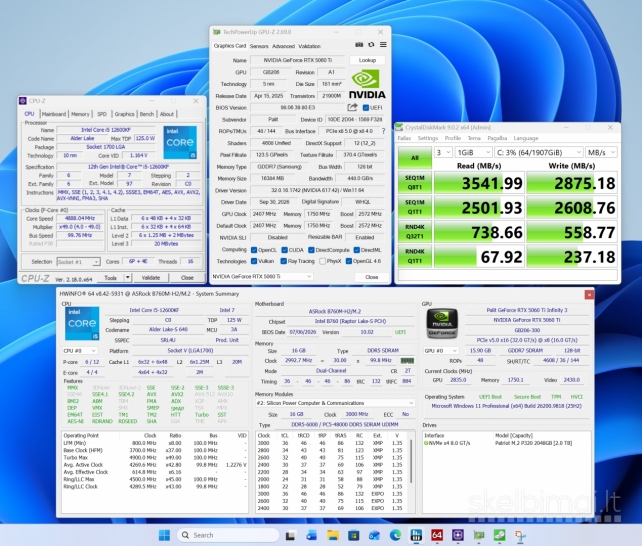Open the HWiNFO CPU #0 dropdown
This screenshot has height=546, width=642.
pos(80,351)
